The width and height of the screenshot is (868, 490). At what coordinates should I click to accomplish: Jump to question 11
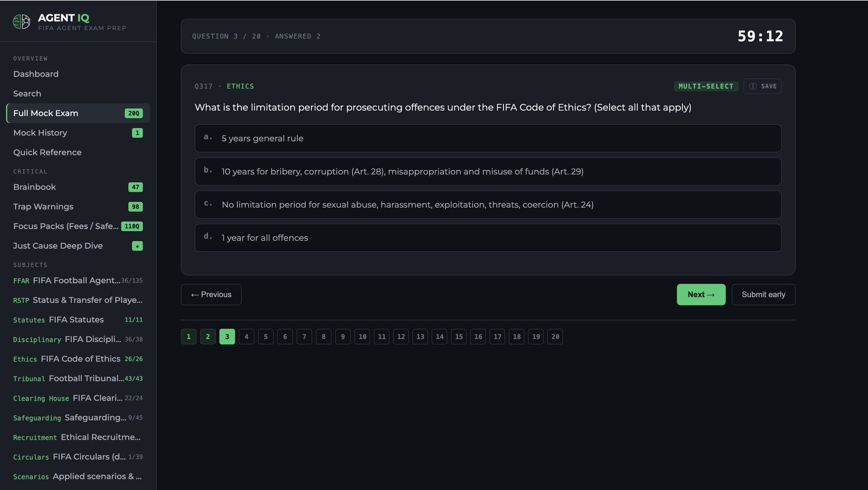[x=381, y=337]
